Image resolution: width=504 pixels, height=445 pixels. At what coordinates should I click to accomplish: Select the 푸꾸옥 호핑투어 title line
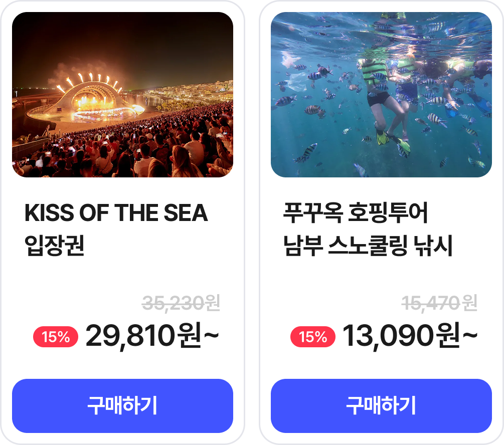pyautogui.click(x=355, y=212)
